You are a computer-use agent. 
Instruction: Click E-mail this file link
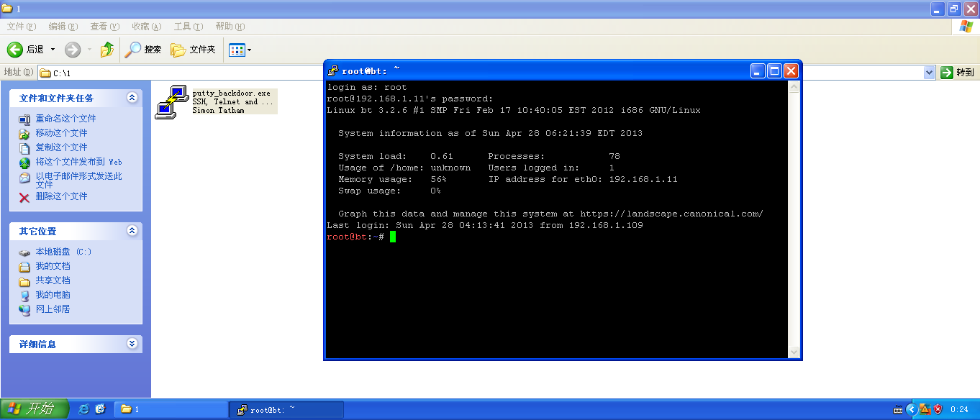pyautogui.click(x=79, y=180)
